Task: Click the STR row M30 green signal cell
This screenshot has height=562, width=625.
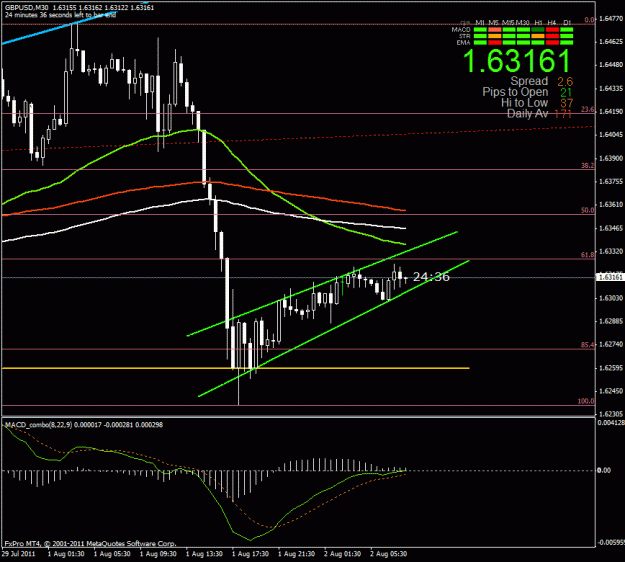Action: [x=523, y=36]
